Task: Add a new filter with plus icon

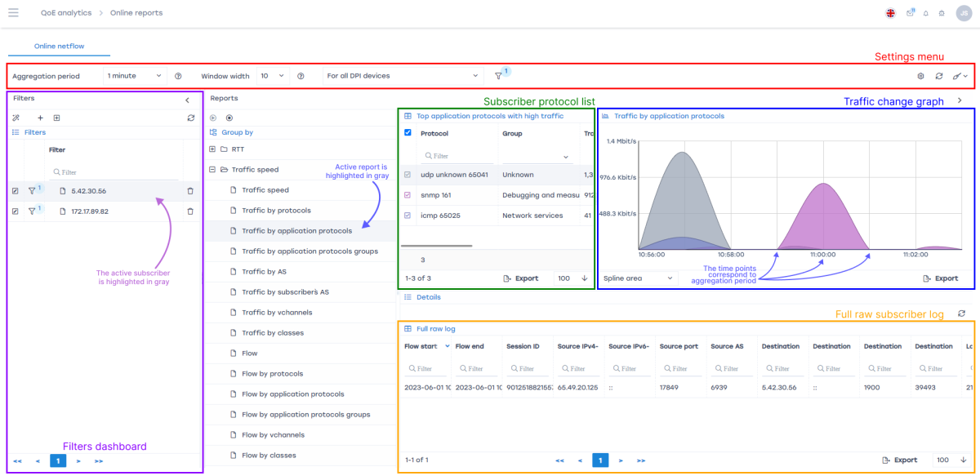Action: [x=40, y=118]
